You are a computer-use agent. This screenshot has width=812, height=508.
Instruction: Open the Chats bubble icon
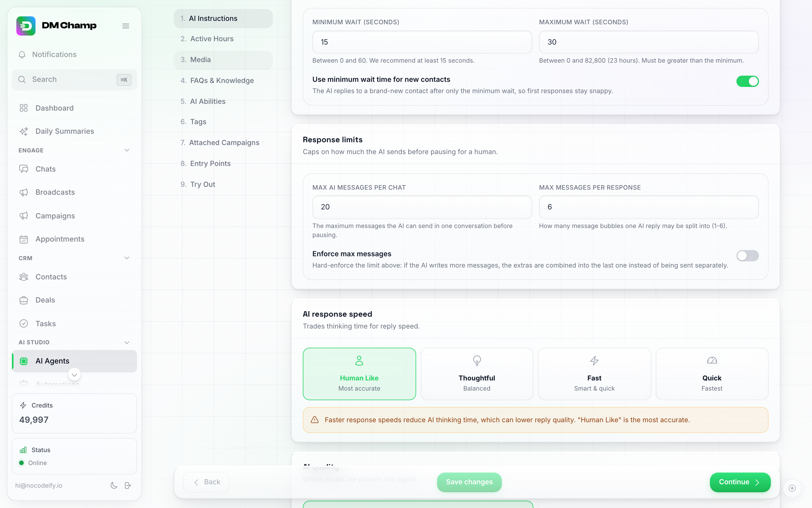tap(23, 169)
